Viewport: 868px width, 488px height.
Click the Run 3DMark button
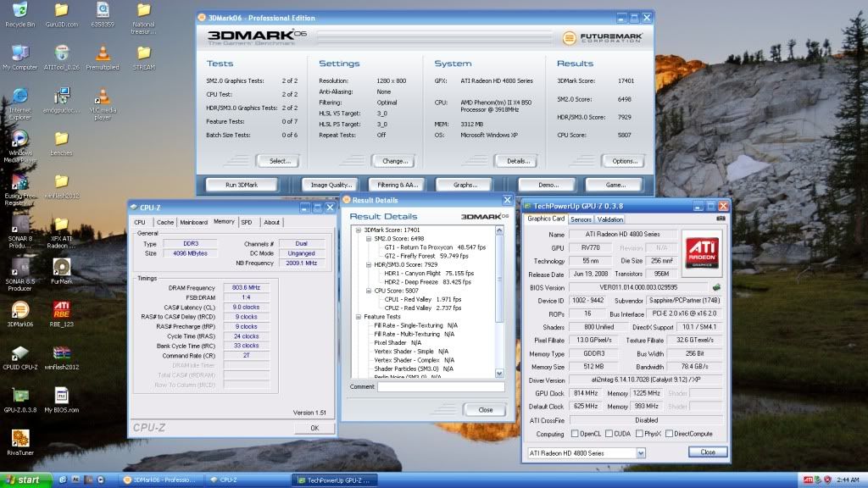(x=242, y=185)
